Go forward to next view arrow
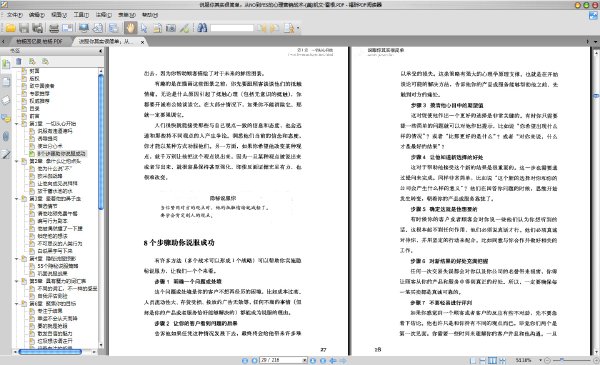 (343, 360)
